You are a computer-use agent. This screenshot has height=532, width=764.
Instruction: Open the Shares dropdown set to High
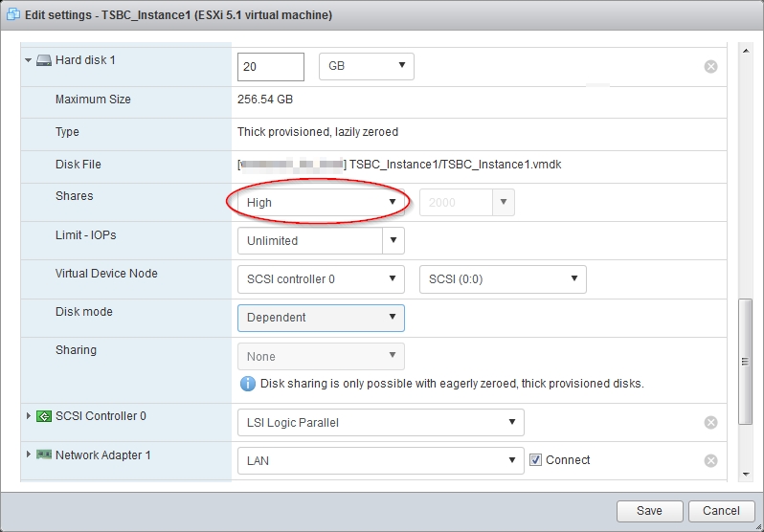[321, 203]
